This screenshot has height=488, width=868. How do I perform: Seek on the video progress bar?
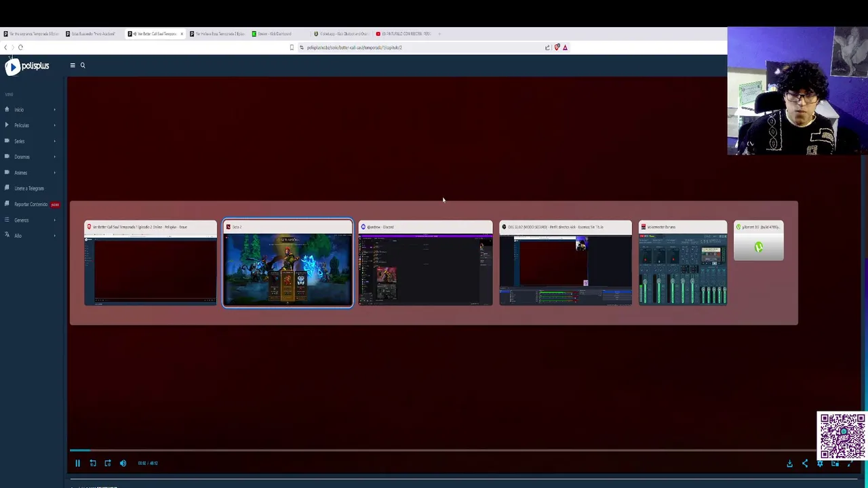point(443,450)
